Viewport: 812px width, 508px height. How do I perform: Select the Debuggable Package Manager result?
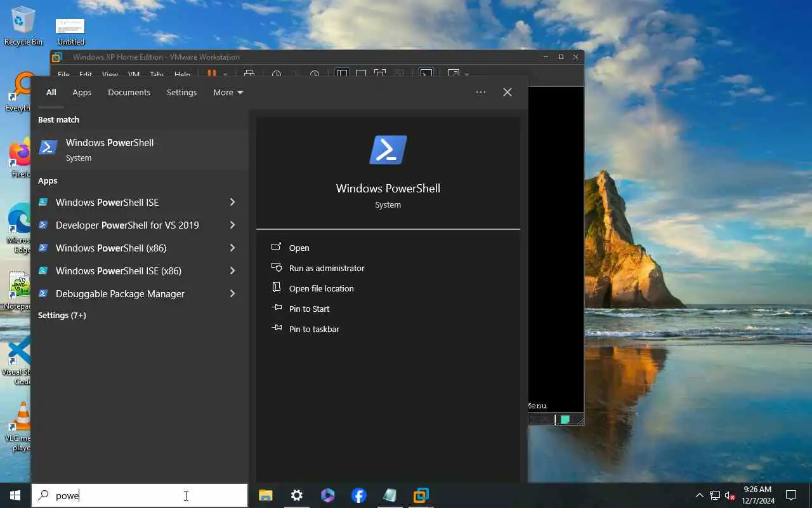pyautogui.click(x=129, y=293)
